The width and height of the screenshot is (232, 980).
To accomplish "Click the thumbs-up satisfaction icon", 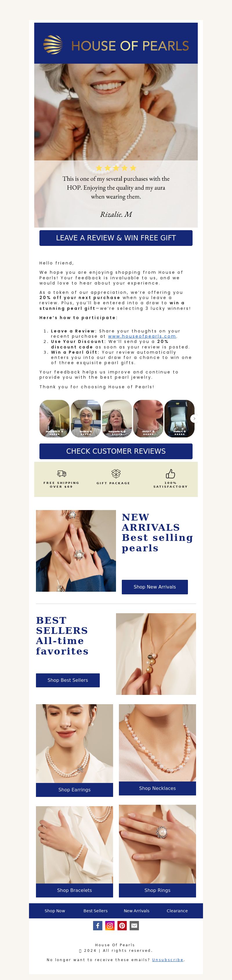I will [x=171, y=473].
